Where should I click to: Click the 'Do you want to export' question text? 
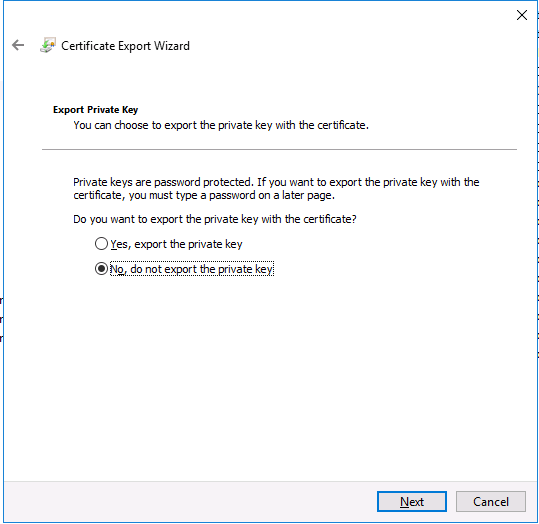[x=215, y=219]
